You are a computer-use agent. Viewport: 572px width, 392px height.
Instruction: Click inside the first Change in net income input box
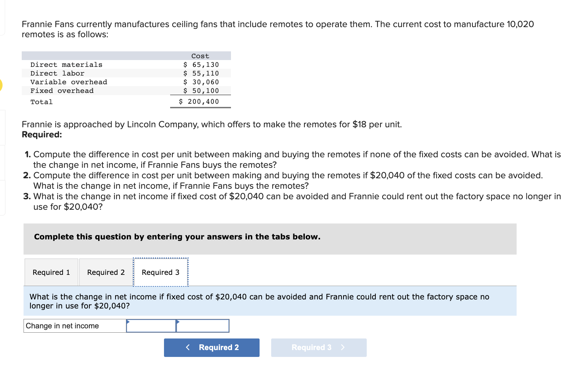tap(151, 326)
